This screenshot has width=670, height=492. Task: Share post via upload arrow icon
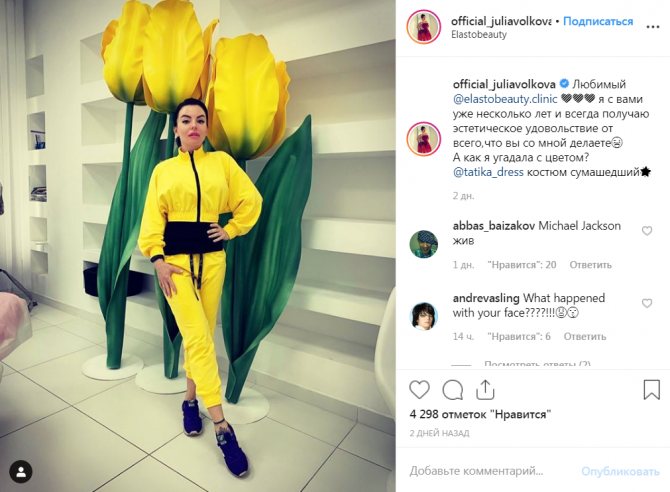tap(485, 389)
